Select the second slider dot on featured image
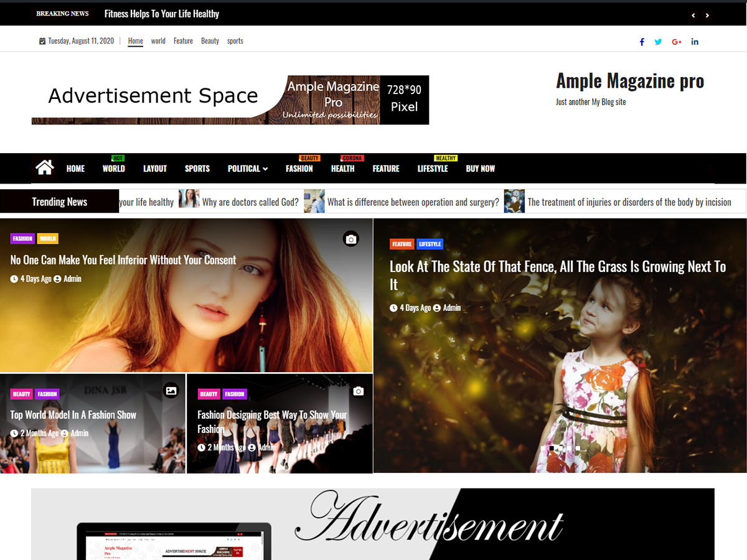This screenshot has height=560, width=747. [552, 448]
